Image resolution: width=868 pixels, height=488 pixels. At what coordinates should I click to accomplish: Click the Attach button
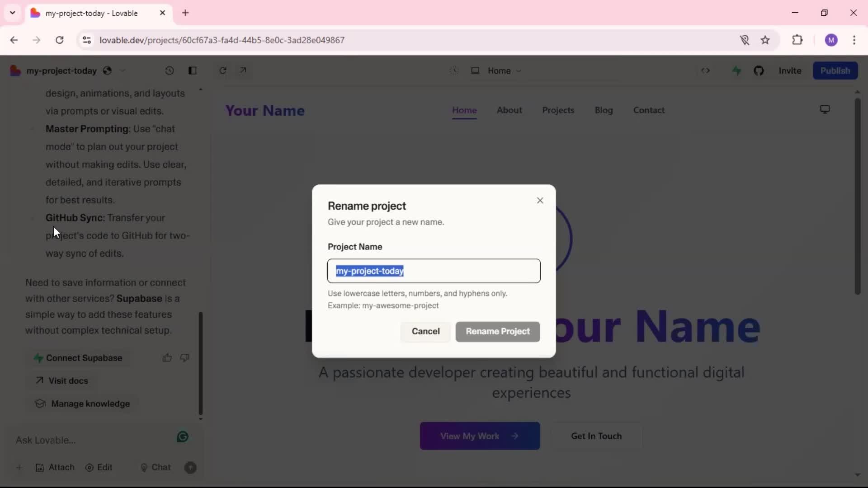tap(55, 468)
